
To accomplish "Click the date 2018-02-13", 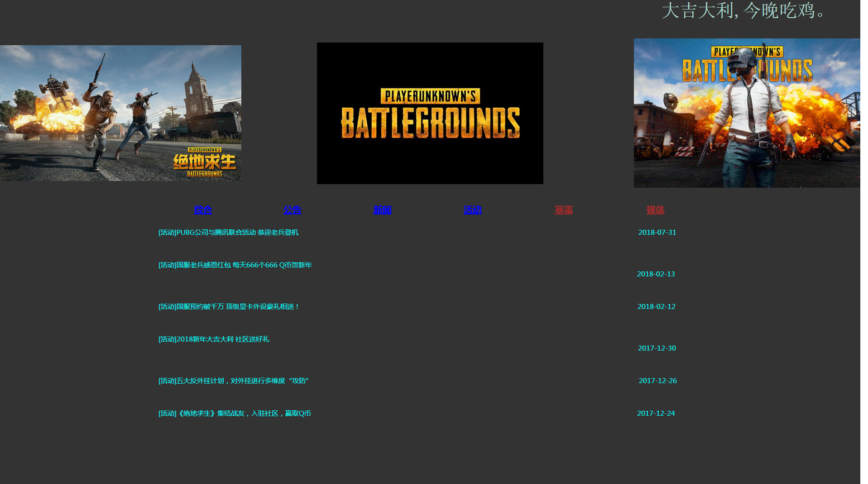I will point(656,274).
